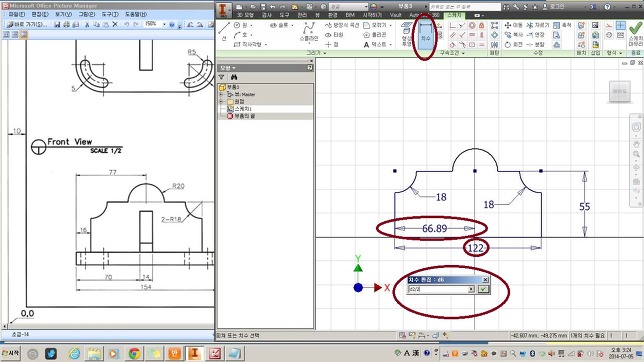
Task: Toggle Filmstrip view in Picture Manager
Action: tap(15, 35)
